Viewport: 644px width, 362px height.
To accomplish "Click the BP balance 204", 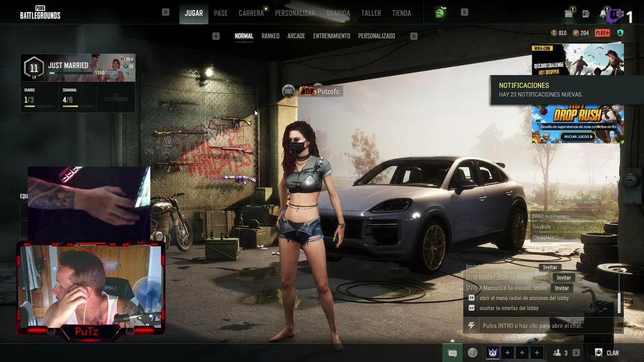I will pos(581,33).
